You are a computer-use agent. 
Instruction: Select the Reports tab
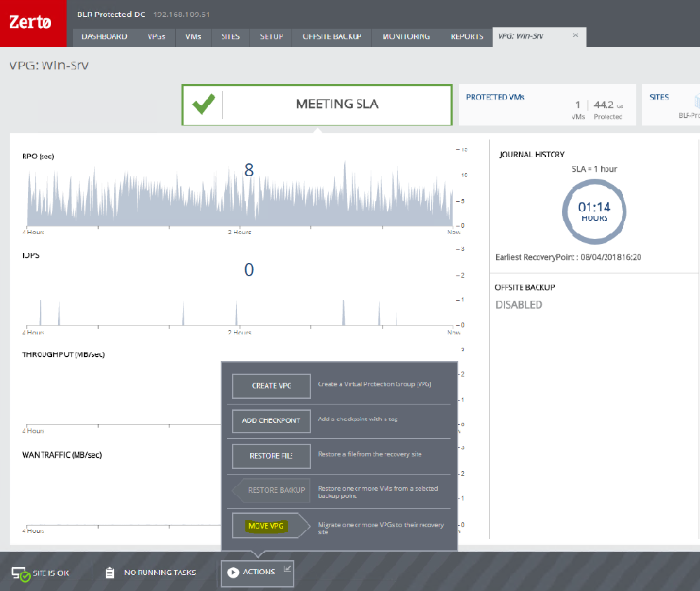pos(467,36)
